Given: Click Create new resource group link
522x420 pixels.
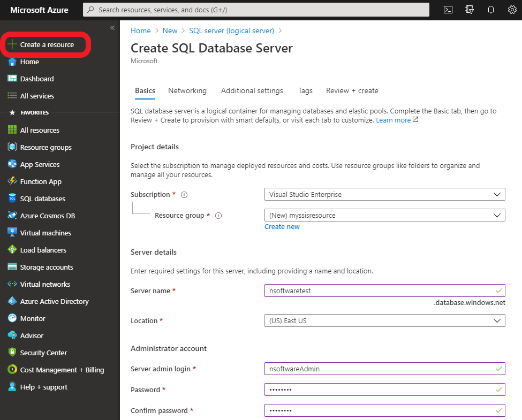Looking at the screenshot, I should pos(282,227).
